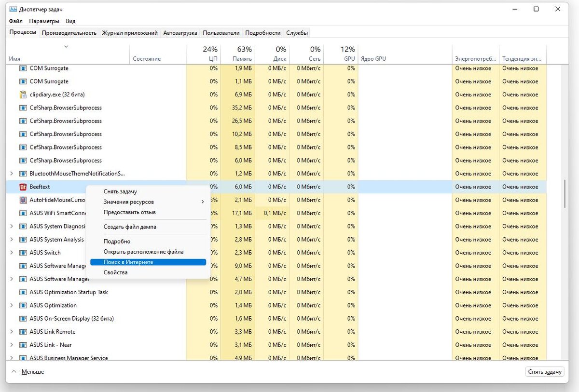Click the Beeftext process icon

(x=23, y=187)
